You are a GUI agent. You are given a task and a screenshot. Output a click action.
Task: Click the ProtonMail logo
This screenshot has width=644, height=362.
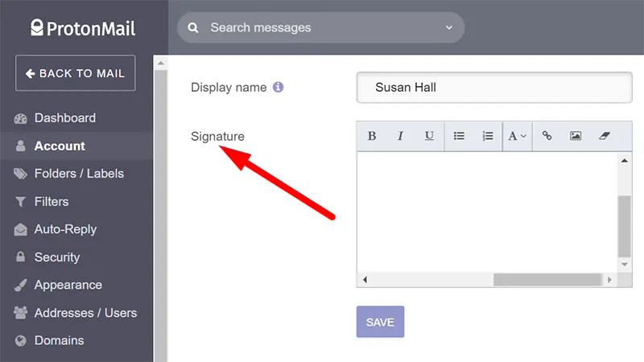pyautogui.click(x=83, y=28)
